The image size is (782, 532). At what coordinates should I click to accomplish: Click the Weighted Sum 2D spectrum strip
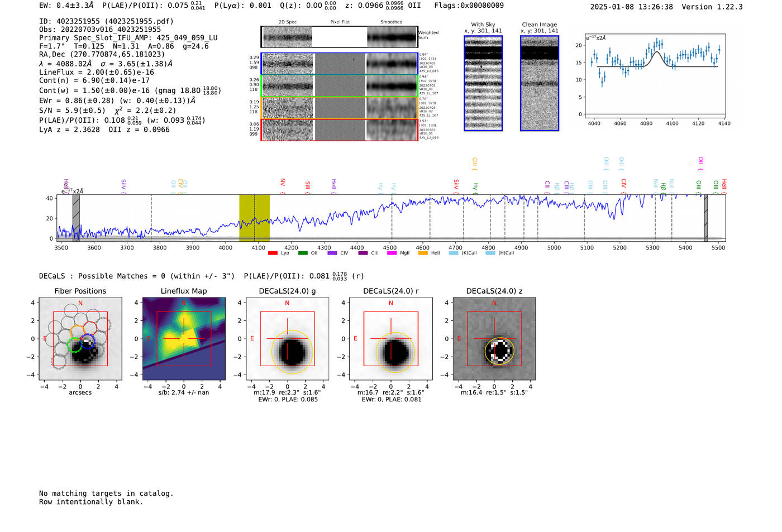339,37
